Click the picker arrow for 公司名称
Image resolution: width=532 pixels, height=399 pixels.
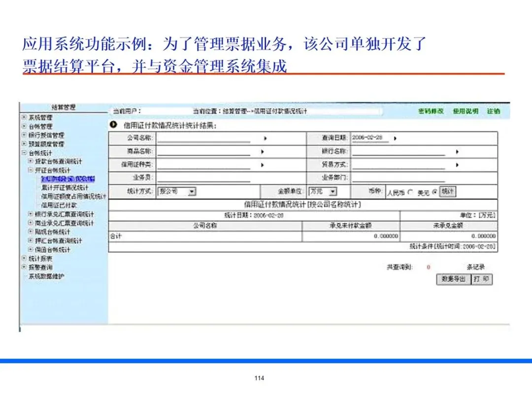[x=266, y=138]
